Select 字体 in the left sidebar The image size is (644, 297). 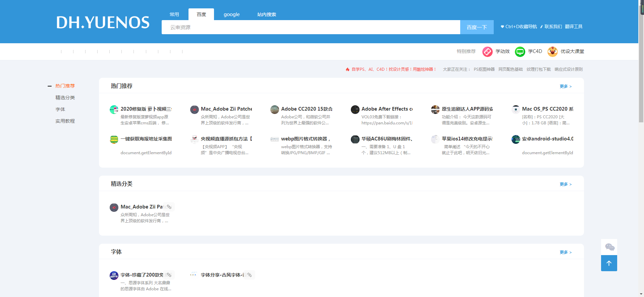[60, 110]
